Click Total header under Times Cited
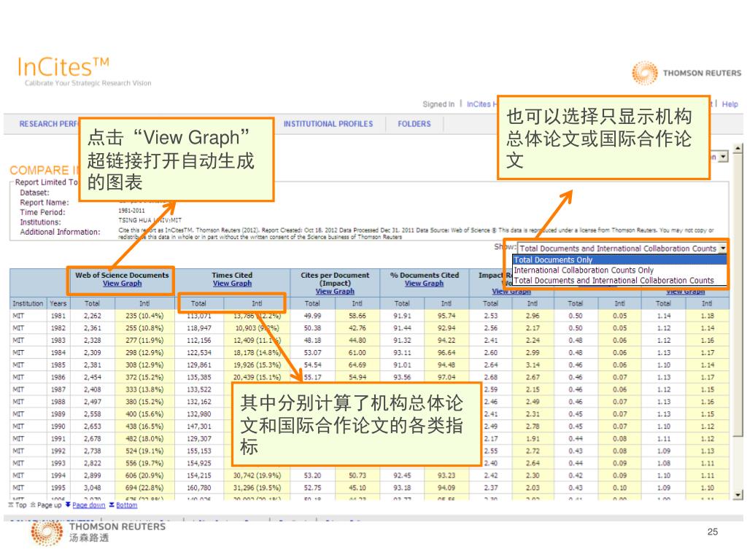Image resolution: width=747 pixels, height=560 pixels. [198, 303]
